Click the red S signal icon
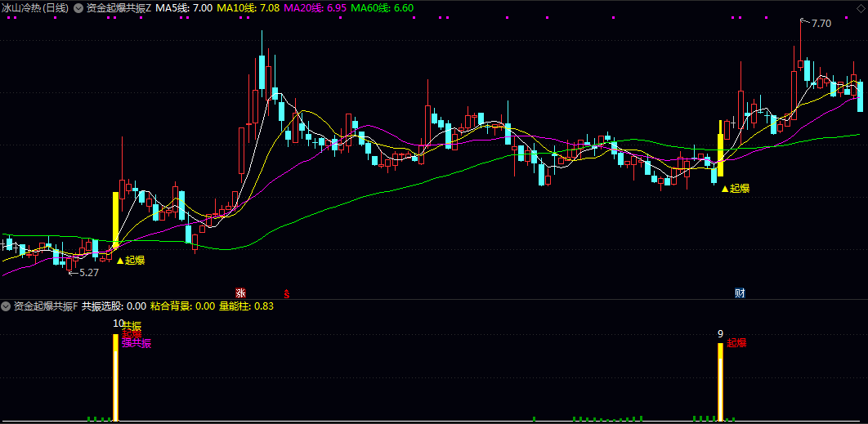Viewport: 868px width, 424px height. [286, 292]
